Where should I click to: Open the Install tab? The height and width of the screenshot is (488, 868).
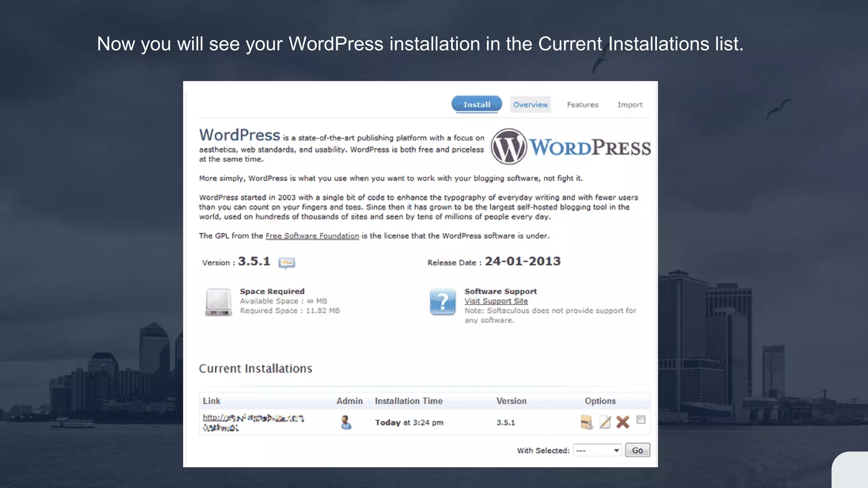point(476,104)
